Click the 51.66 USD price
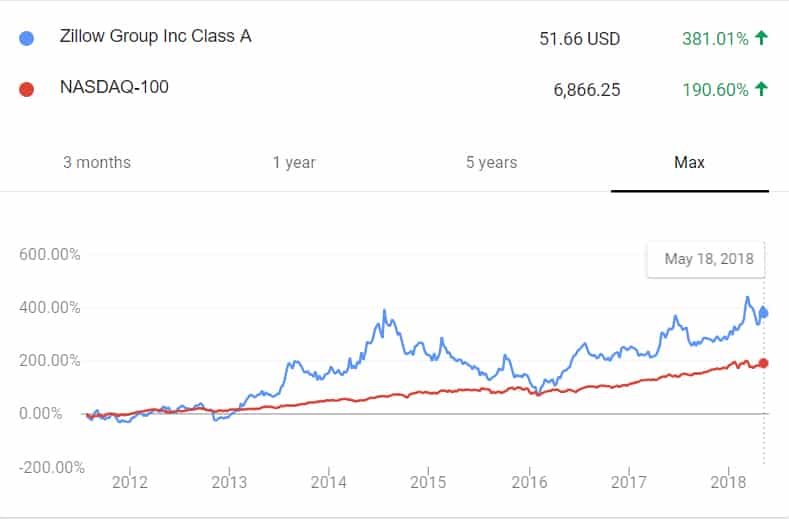Screen dimensions: 789x519 [579, 39]
